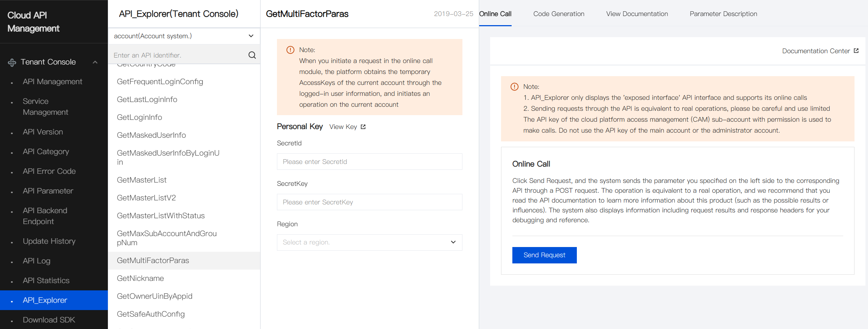Click the API identifier search box
The height and width of the screenshot is (329, 868).
179,55
